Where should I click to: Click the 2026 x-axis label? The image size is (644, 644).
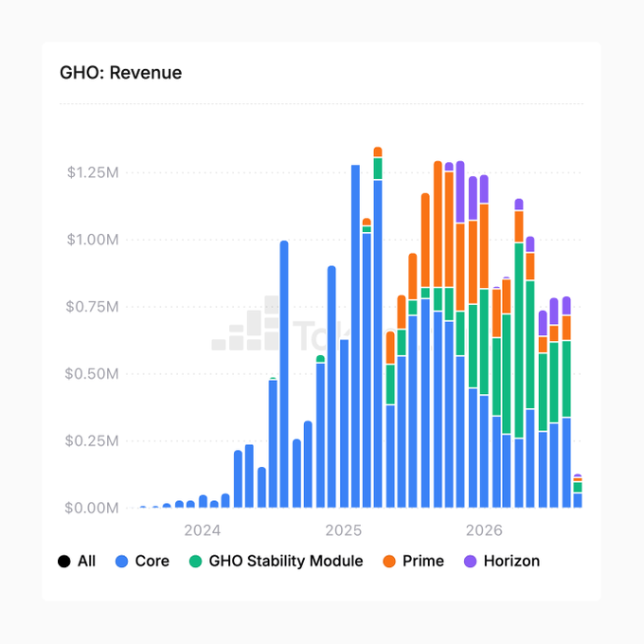pos(484,530)
